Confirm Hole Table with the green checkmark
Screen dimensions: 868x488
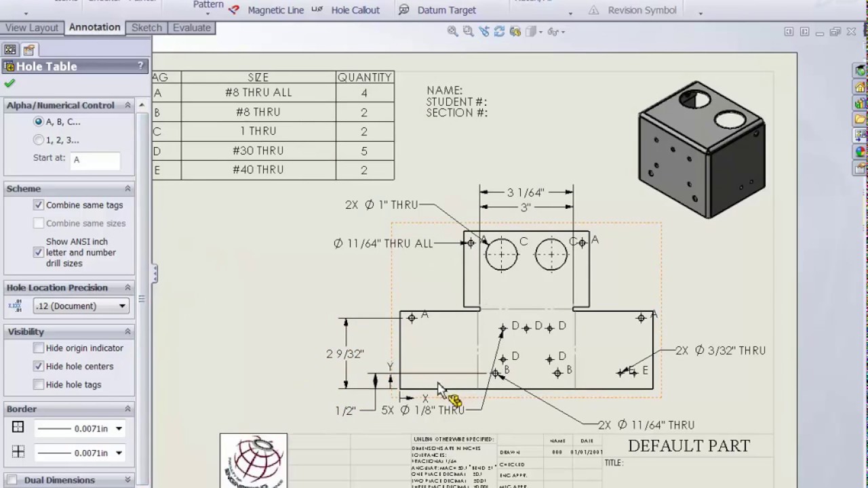coord(9,83)
